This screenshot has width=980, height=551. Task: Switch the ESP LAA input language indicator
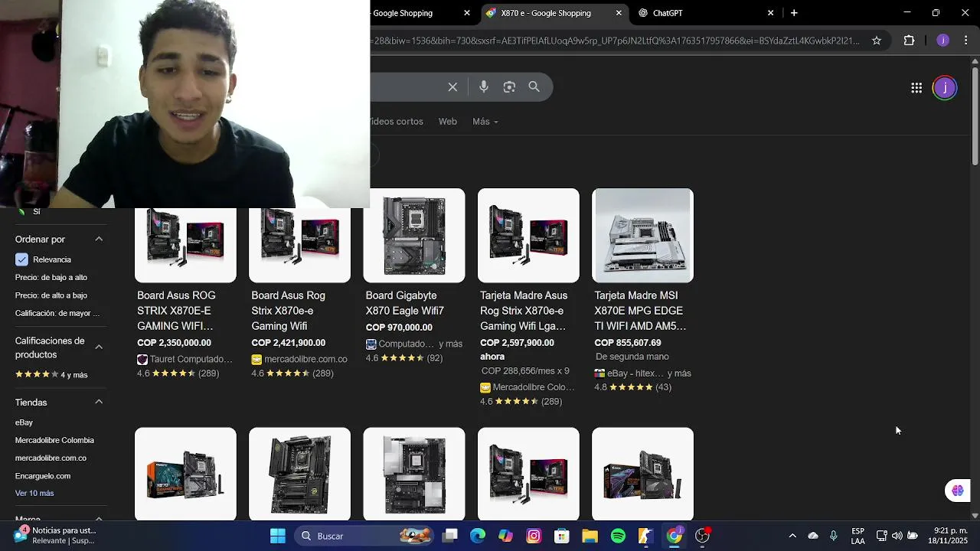[858, 536]
